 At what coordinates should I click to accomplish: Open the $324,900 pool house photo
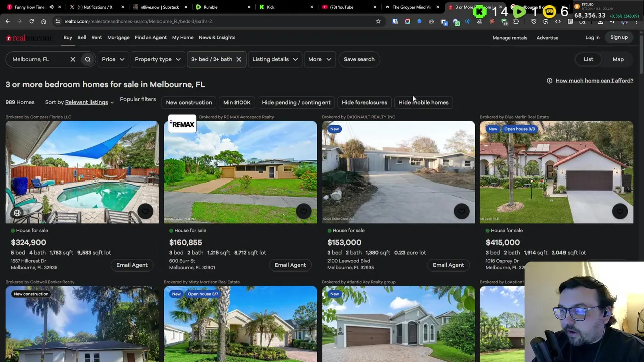click(82, 172)
